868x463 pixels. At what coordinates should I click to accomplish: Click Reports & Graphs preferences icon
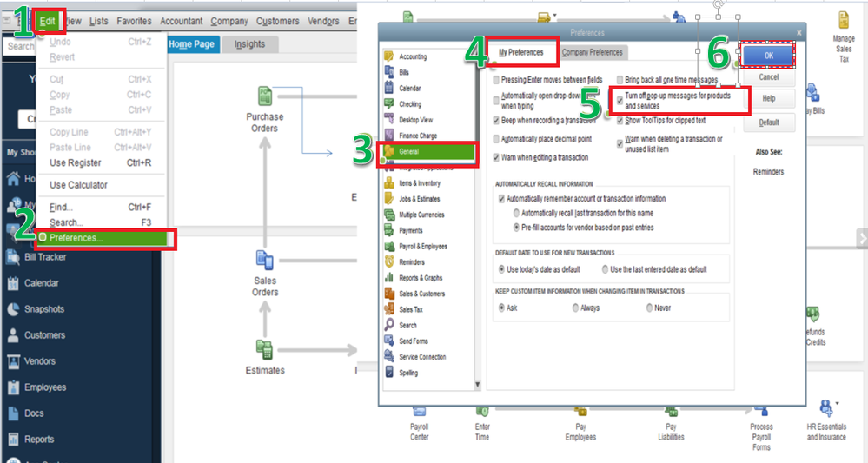tap(389, 278)
